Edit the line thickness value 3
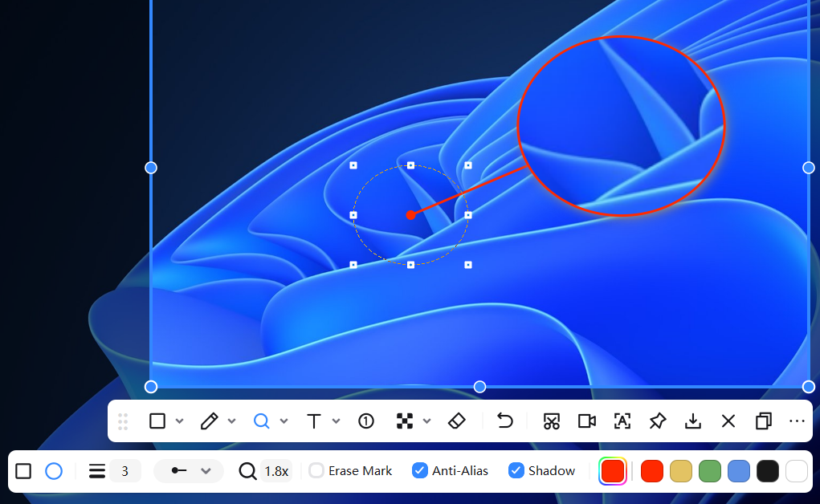The height and width of the screenshot is (504, 820). coord(125,471)
